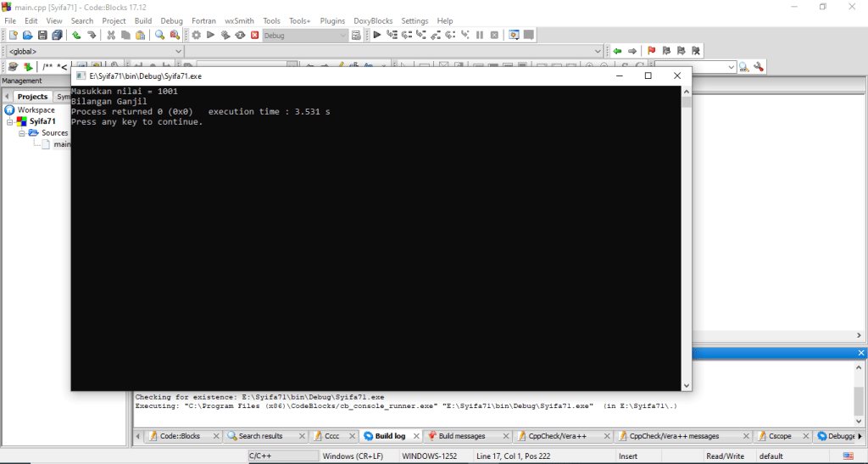Click the Open file folder icon

pyautogui.click(x=28, y=35)
